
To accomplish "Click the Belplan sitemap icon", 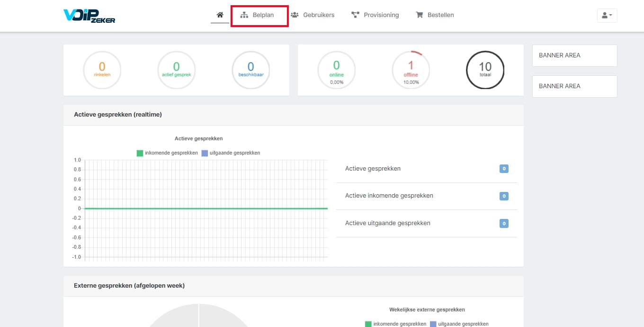I will pyautogui.click(x=244, y=15).
